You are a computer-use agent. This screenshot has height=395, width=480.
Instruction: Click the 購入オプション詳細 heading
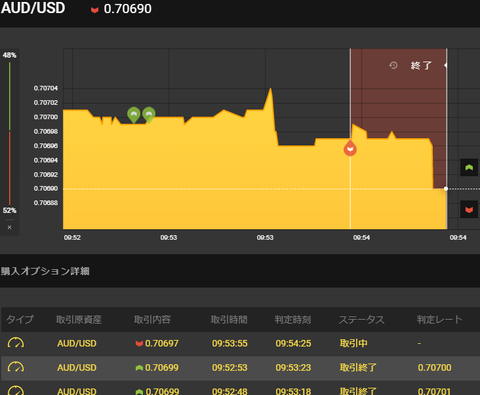click(45, 271)
